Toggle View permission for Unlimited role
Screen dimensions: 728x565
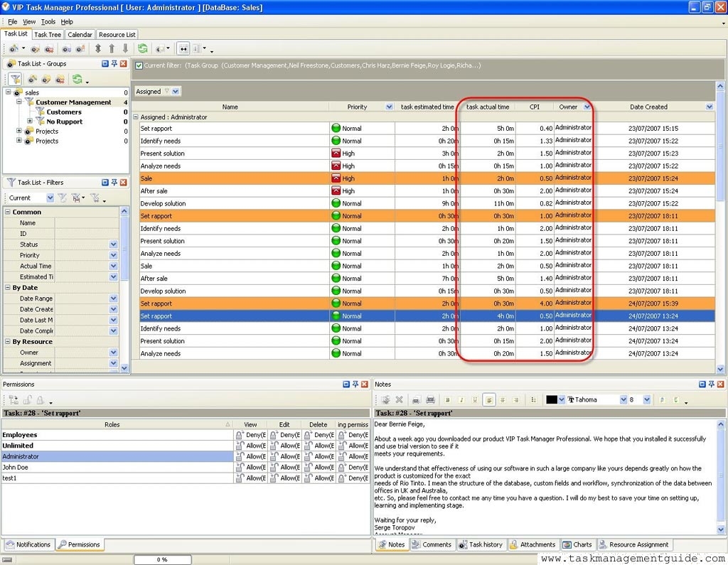click(x=250, y=446)
